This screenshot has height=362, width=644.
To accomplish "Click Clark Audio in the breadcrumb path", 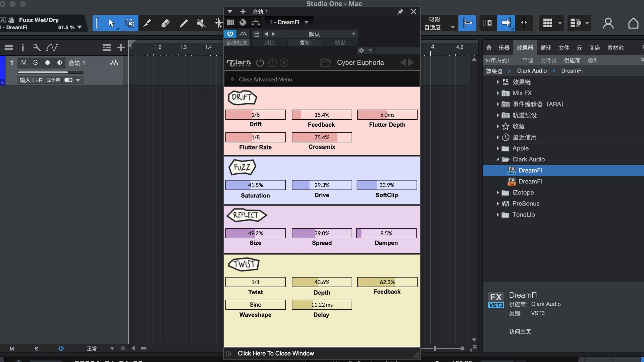I will tap(532, 71).
